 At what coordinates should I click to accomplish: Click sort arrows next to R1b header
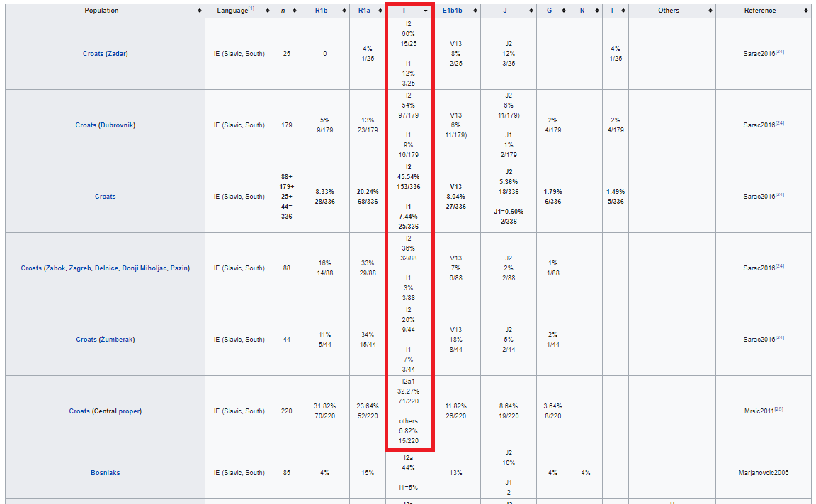point(344,11)
